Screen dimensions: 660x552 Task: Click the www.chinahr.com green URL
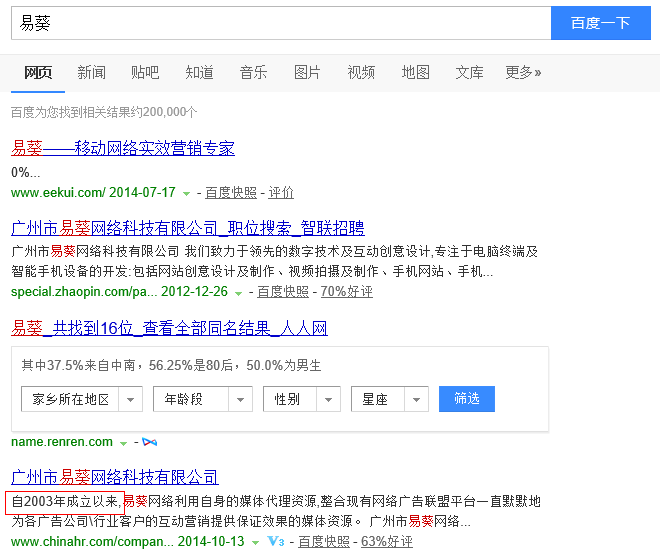[x=92, y=541]
